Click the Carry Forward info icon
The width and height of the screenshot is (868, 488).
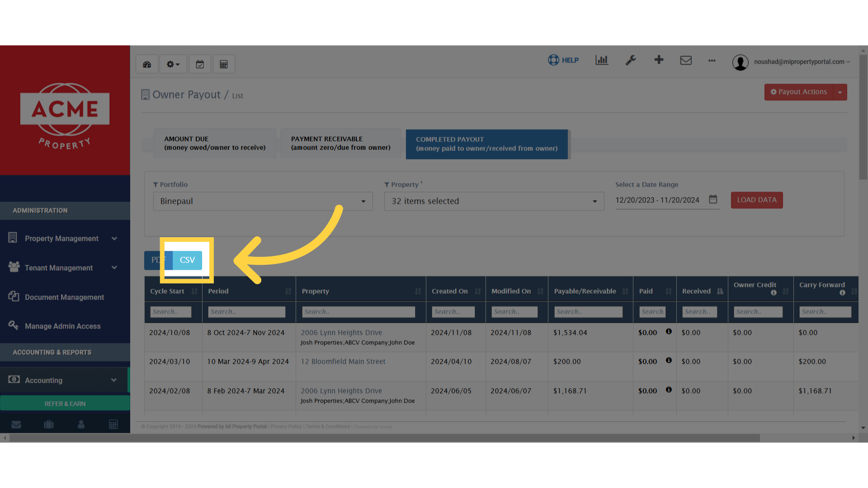(x=842, y=293)
